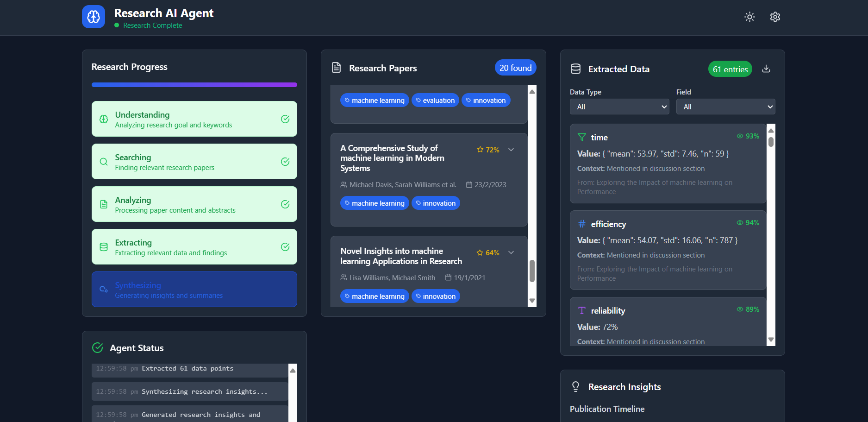Click the checkmark on the Understanding step
The height and width of the screenshot is (422, 868).
click(x=285, y=119)
